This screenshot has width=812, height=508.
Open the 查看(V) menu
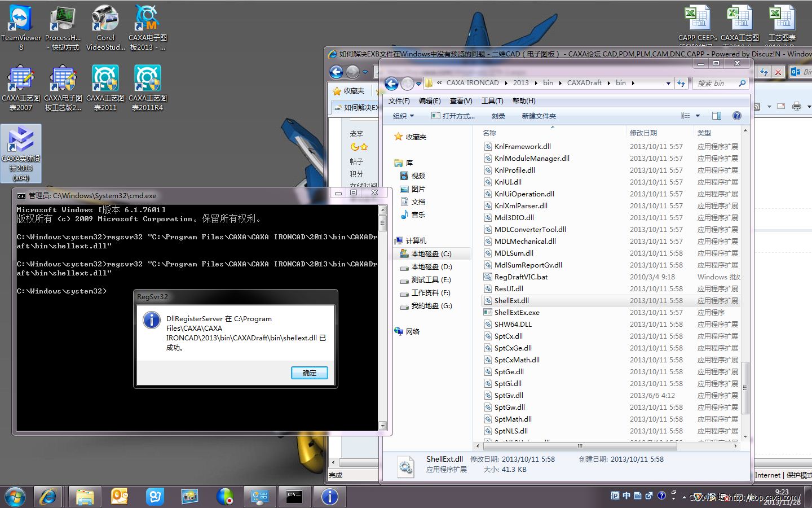click(x=461, y=100)
